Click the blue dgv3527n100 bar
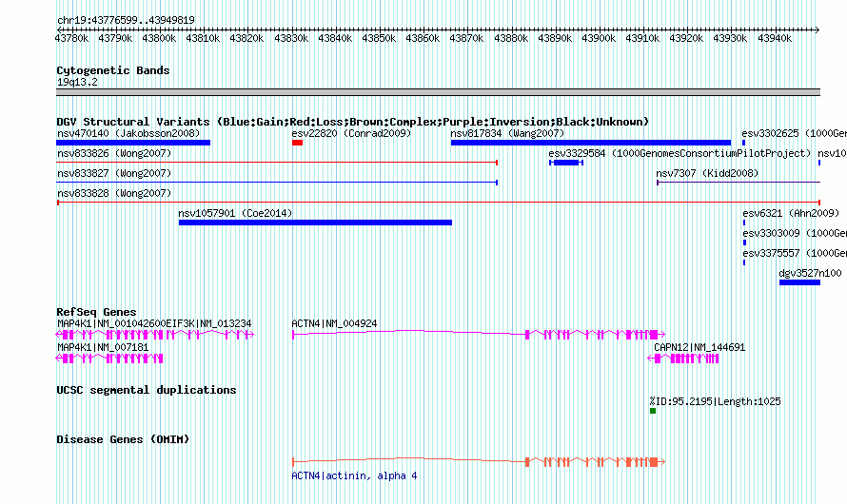 point(799,282)
